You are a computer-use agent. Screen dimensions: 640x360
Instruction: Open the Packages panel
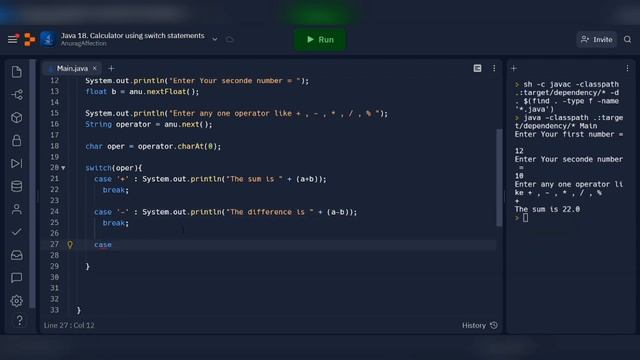click(x=17, y=118)
